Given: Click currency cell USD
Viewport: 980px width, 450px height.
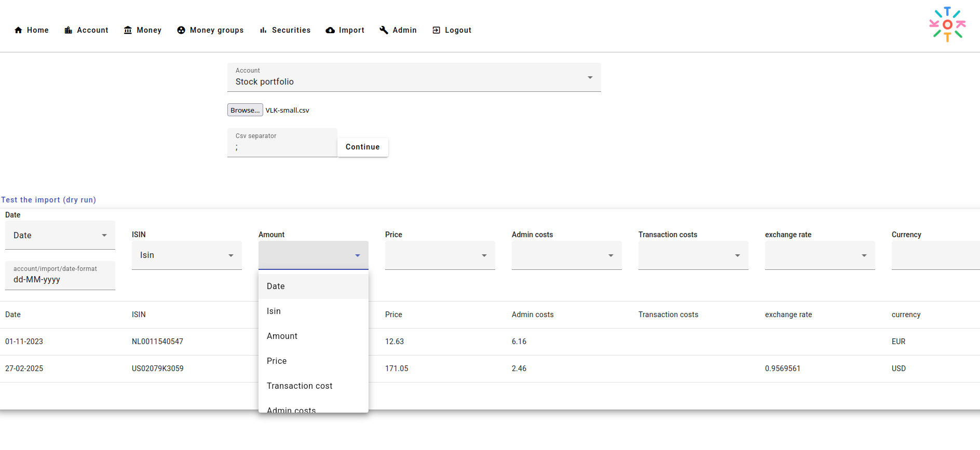Looking at the screenshot, I should 899,369.
